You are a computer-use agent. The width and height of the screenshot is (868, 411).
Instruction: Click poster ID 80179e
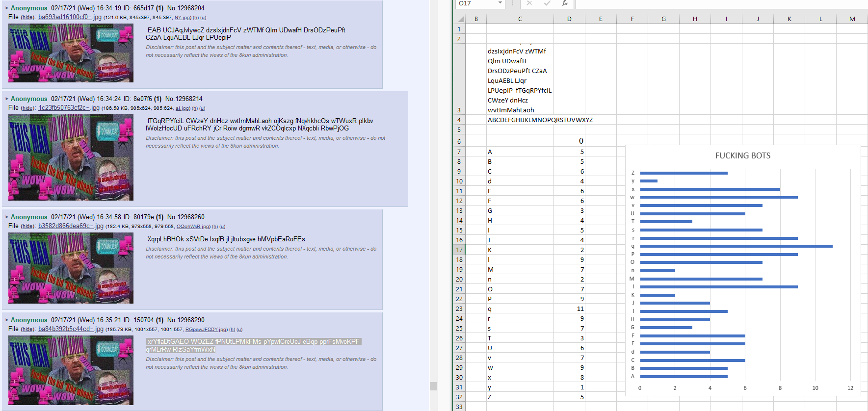coord(144,217)
